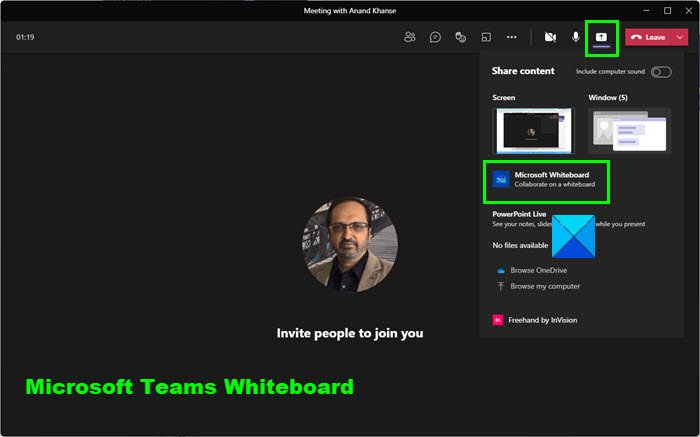This screenshot has width=700, height=437.
Task: Open the meeting chat icon
Action: 435,37
